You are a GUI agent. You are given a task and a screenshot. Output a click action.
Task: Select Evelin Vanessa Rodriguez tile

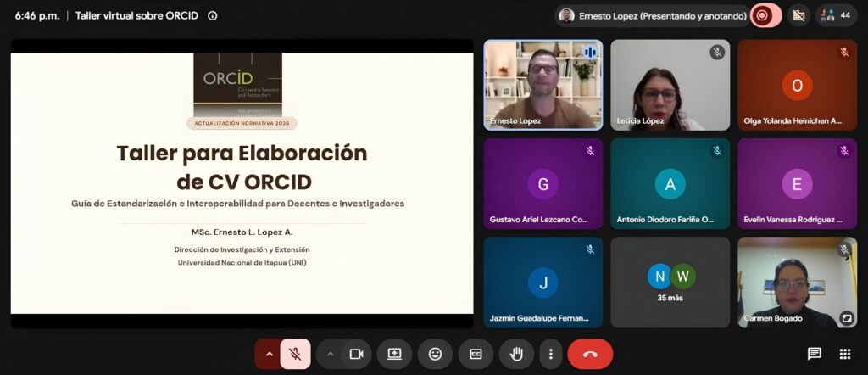[797, 183]
